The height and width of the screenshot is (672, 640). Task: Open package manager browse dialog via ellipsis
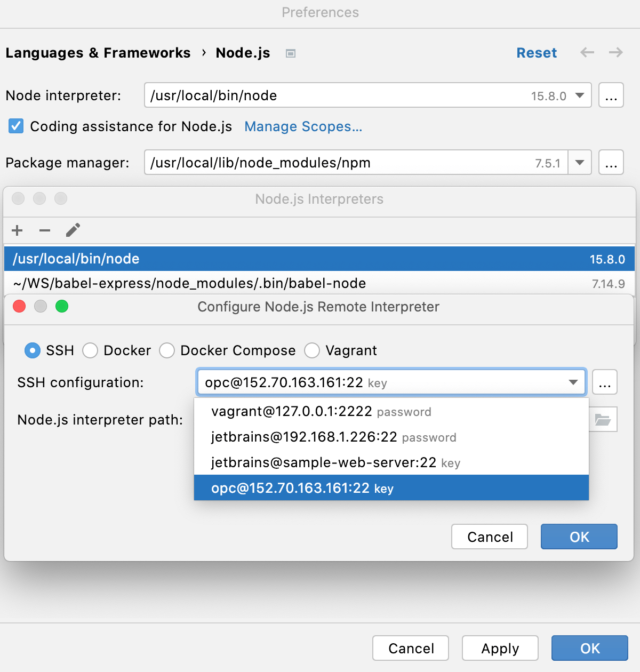coord(611,163)
